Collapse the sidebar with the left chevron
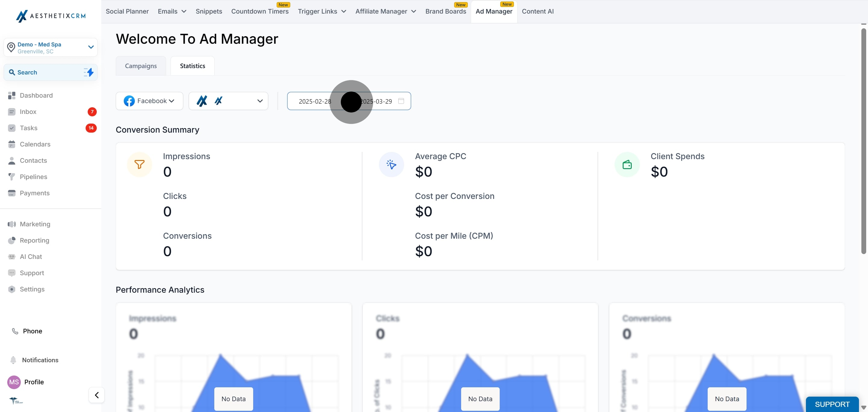This screenshot has height=412, width=868. [x=97, y=395]
